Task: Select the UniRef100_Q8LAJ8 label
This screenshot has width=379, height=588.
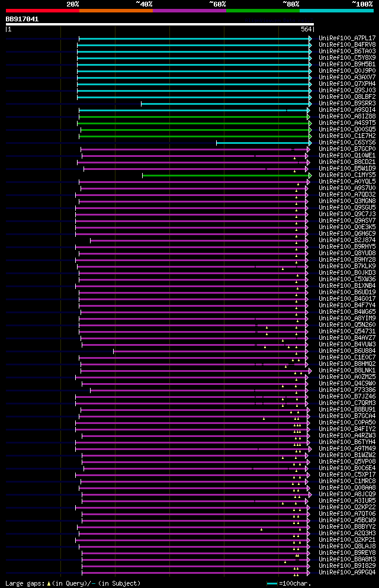Action: 347,546
